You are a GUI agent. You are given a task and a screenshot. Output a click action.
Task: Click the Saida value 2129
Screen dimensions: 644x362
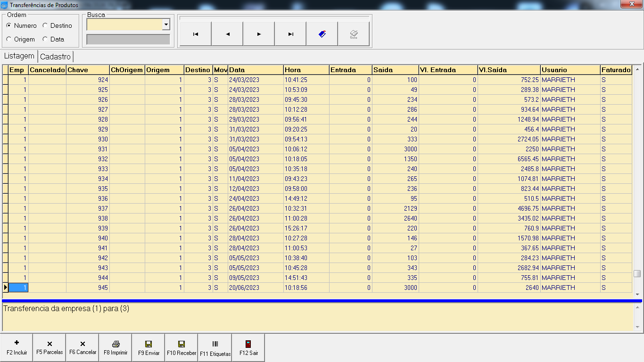point(395,208)
